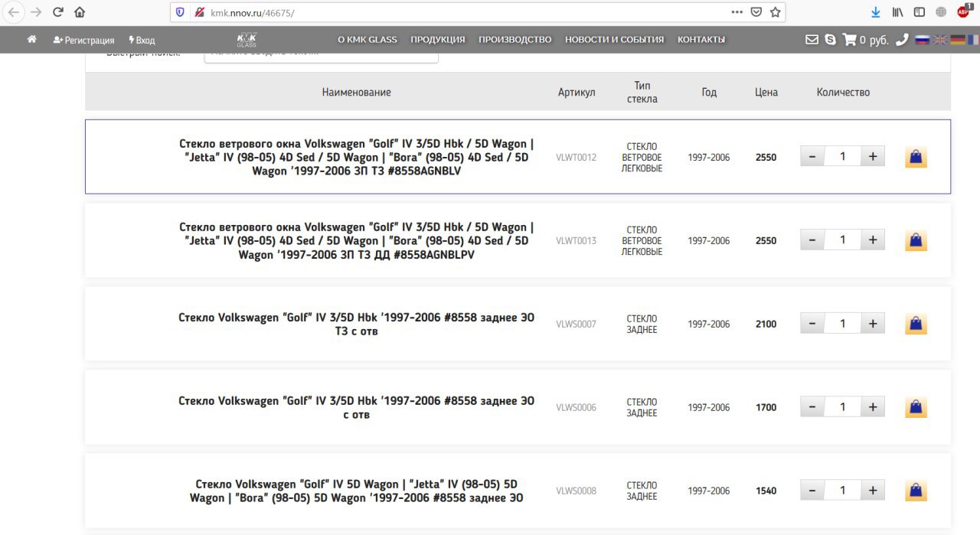Image resolution: width=980 pixels, height=535 pixels.
Task: Open tracking protection shield icon
Action: [x=180, y=12]
